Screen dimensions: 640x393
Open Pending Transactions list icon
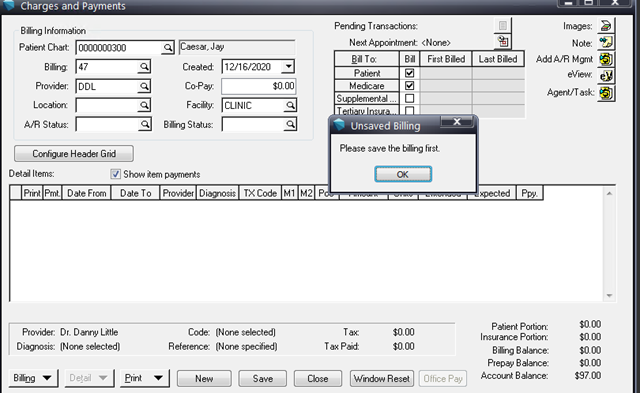point(503,26)
